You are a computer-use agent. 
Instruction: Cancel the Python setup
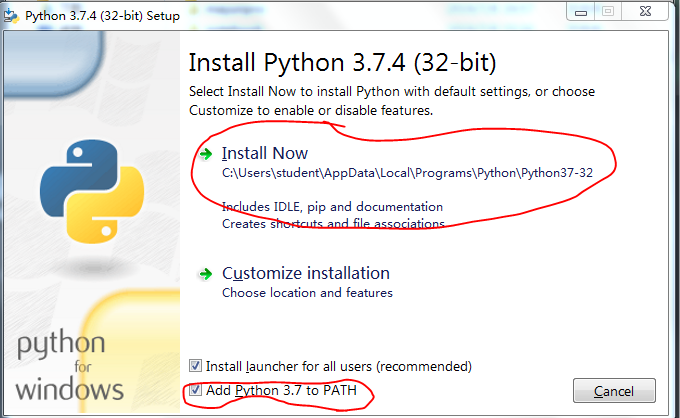614,391
